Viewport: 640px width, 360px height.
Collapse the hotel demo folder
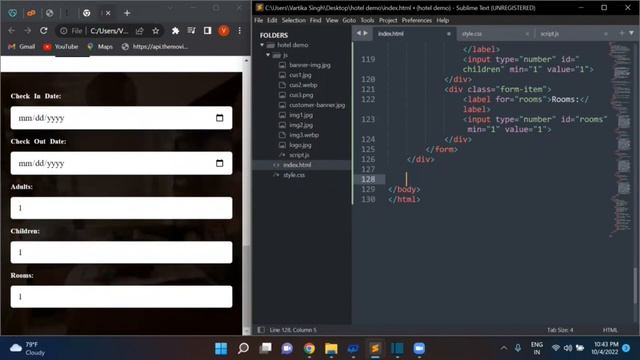point(262,45)
